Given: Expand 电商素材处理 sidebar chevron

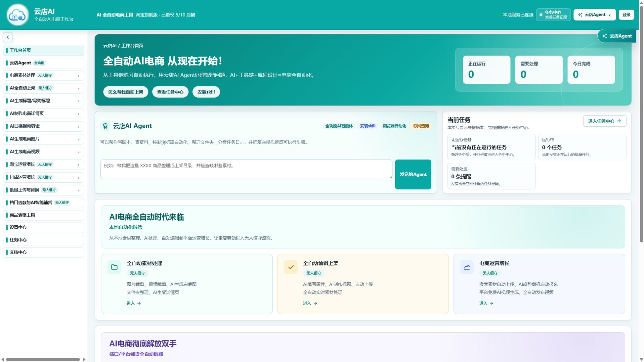Looking at the screenshot, I should (78, 76).
